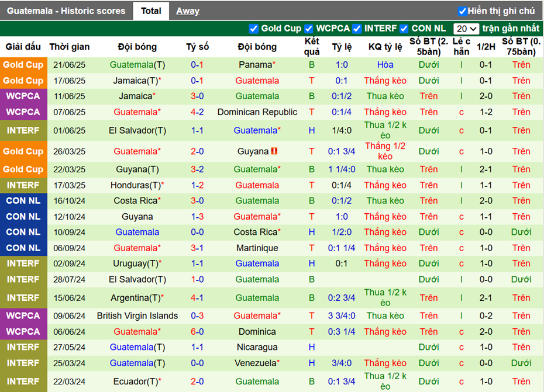Image resolution: width=544 pixels, height=392 pixels.
Task: Click odds 0:2 3/4 on Argentina row
Action: tap(342, 298)
